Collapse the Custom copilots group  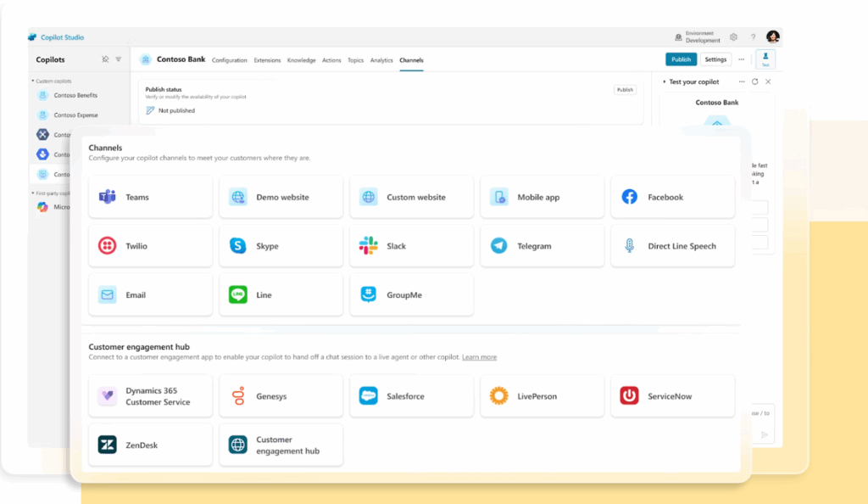pos(33,81)
